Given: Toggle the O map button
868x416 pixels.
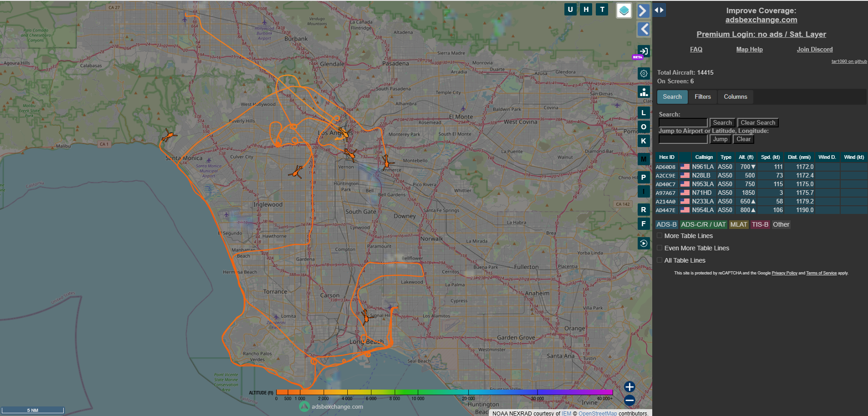Looking at the screenshot, I should pyautogui.click(x=644, y=127).
